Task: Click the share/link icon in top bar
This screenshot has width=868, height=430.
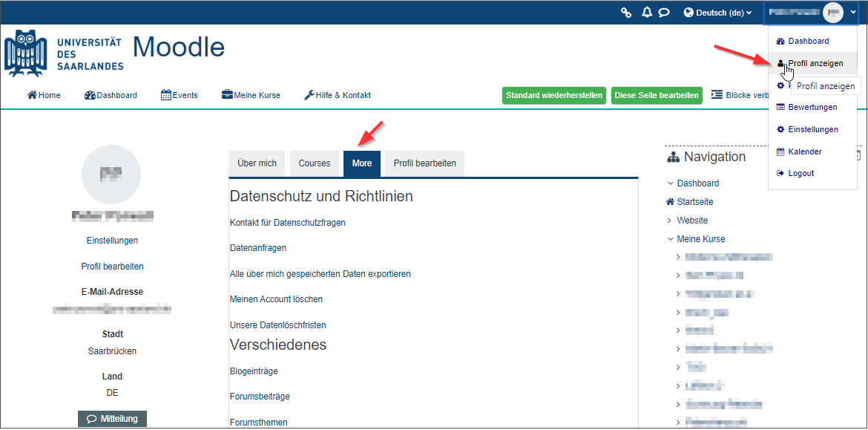Action: click(x=627, y=13)
